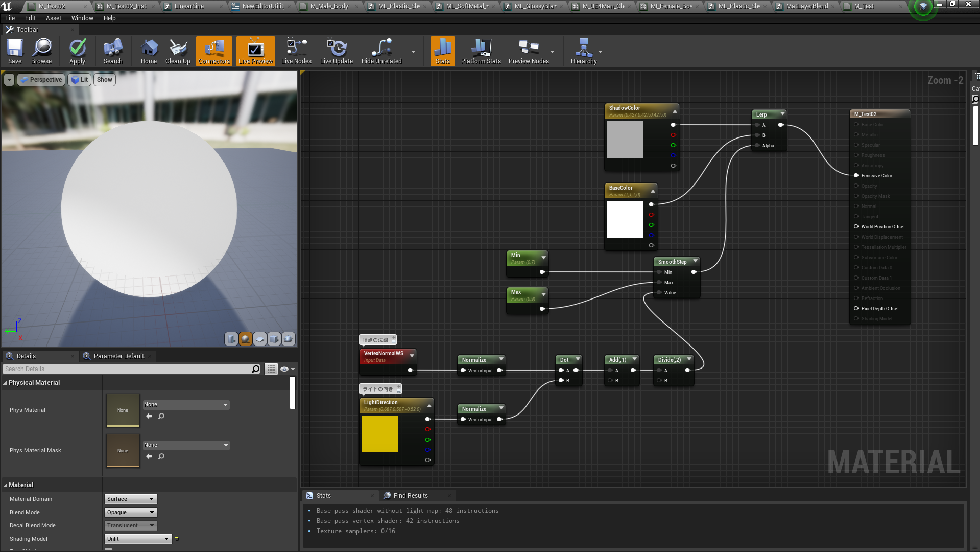Collapse the Physical Material section
Viewport: 980px width, 552px height.
[5, 383]
